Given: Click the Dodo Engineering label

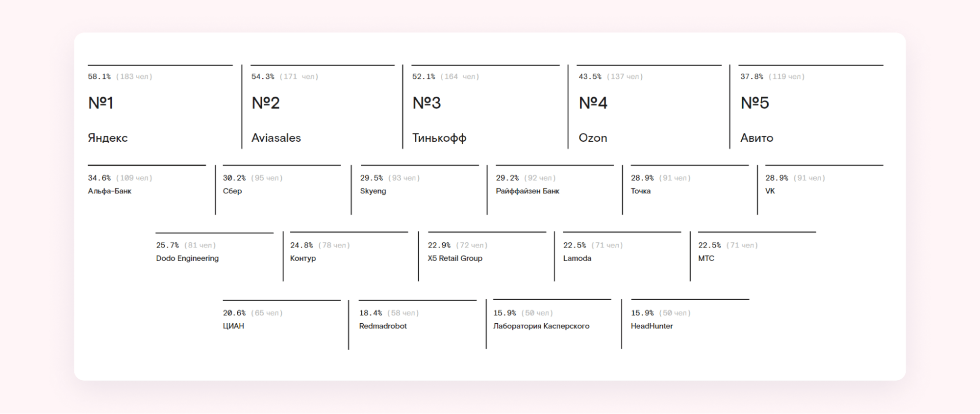Looking at the screenshot, I should point(187,259).
